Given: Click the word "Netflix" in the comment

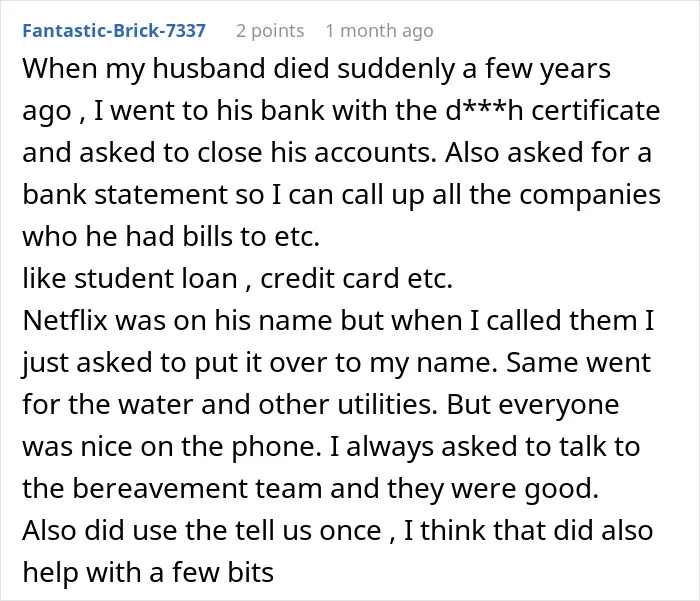Looking at the screenshot, I should click(x=66, y=320).
